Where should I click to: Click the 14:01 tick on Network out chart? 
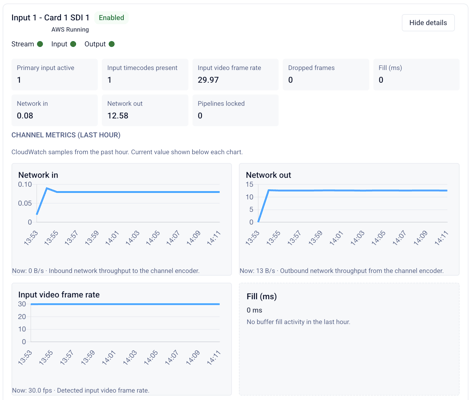coord(336,238)
